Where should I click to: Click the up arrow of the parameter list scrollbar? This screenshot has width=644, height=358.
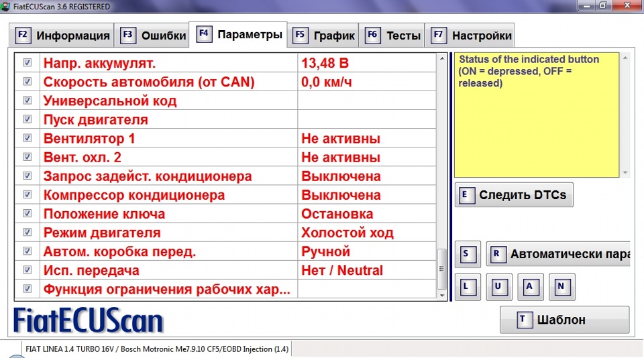tap(442, 58)
